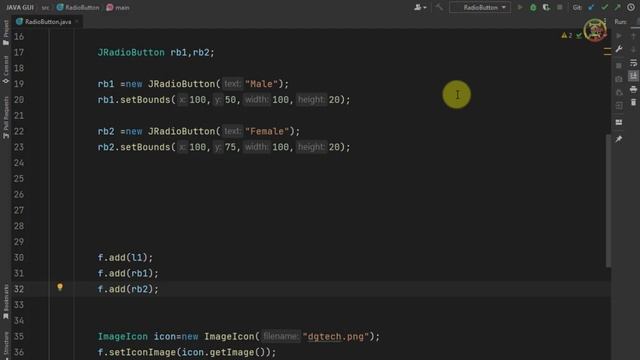Click the yellow warning stripe marker
Image resolution: width=640 pixels, height=360 pixels.
[x=607, y=51]
